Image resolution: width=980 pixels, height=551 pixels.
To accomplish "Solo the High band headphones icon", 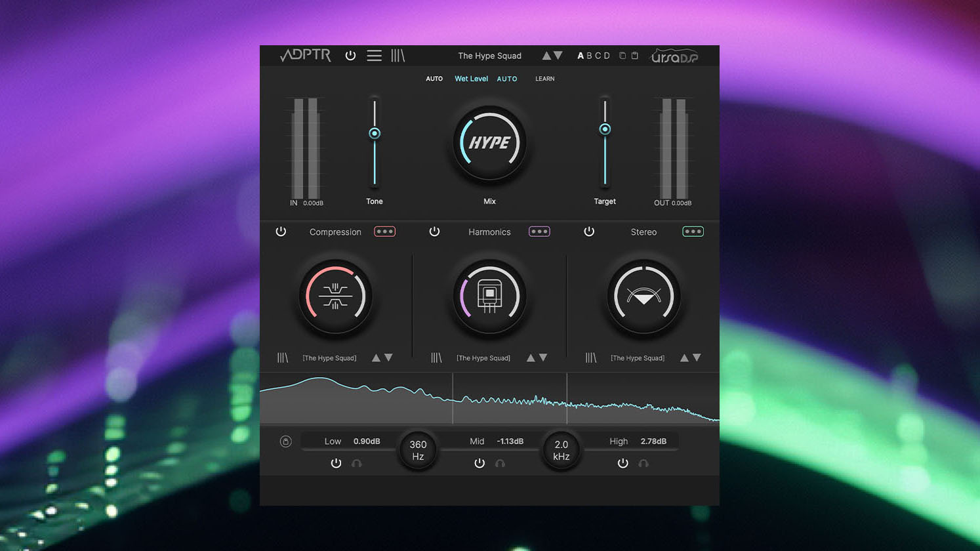I will tap(643, 463).
